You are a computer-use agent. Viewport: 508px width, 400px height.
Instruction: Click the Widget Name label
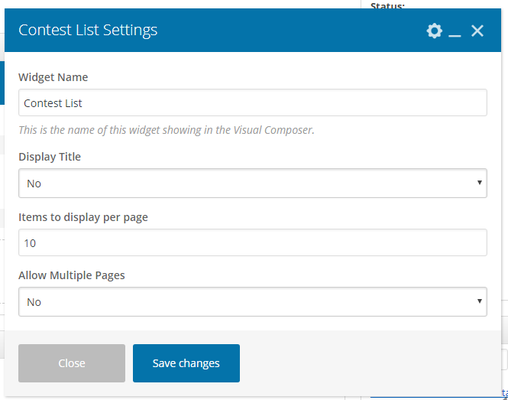[x=53, y=77]
